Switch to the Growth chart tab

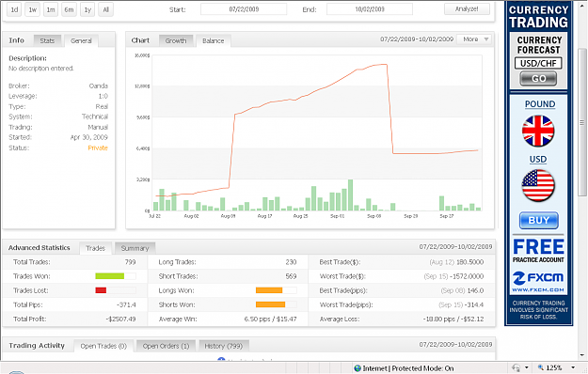[x=176, y=40]
